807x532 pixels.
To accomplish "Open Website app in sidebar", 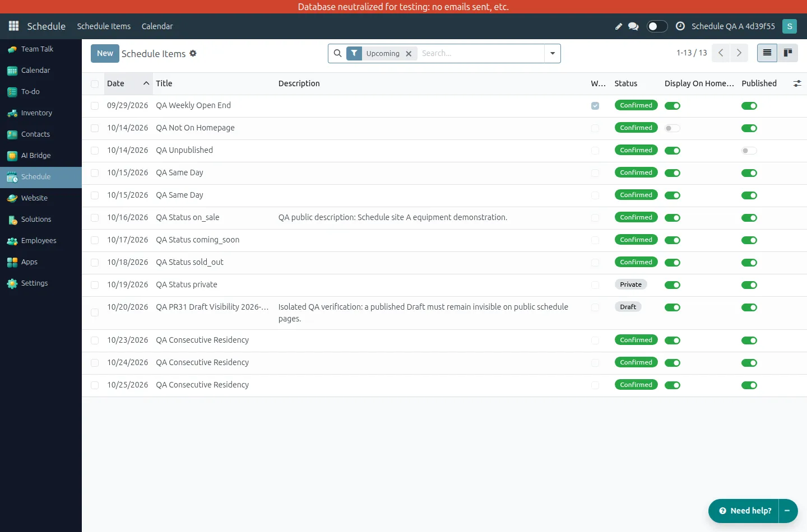I will [x=41, y=198].
